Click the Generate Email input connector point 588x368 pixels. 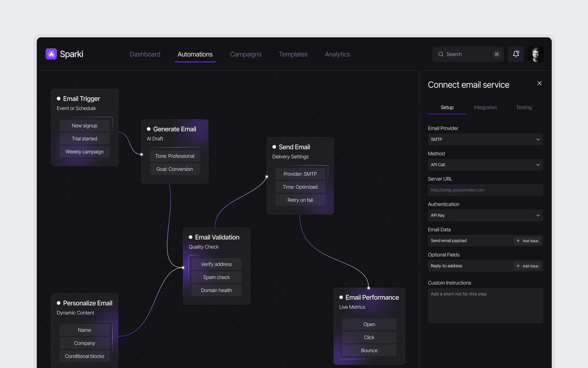tap(142, 155)
